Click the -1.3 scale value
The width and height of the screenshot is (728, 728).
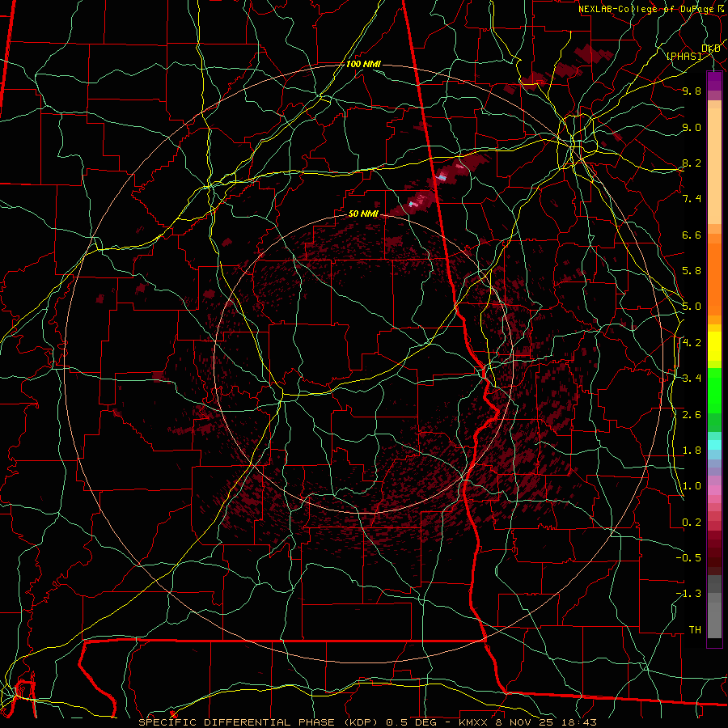point(688,594)
